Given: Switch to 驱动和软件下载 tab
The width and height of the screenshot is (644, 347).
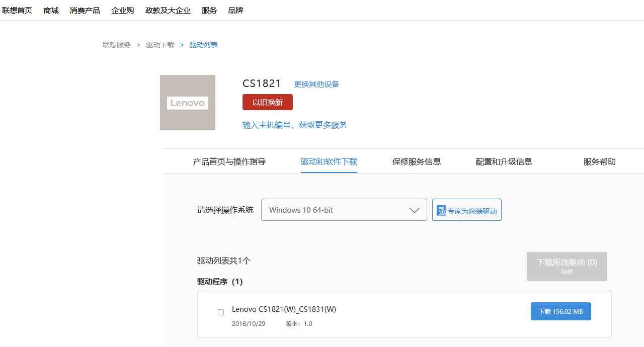Looking at the screenshot, I should (329, 161).
